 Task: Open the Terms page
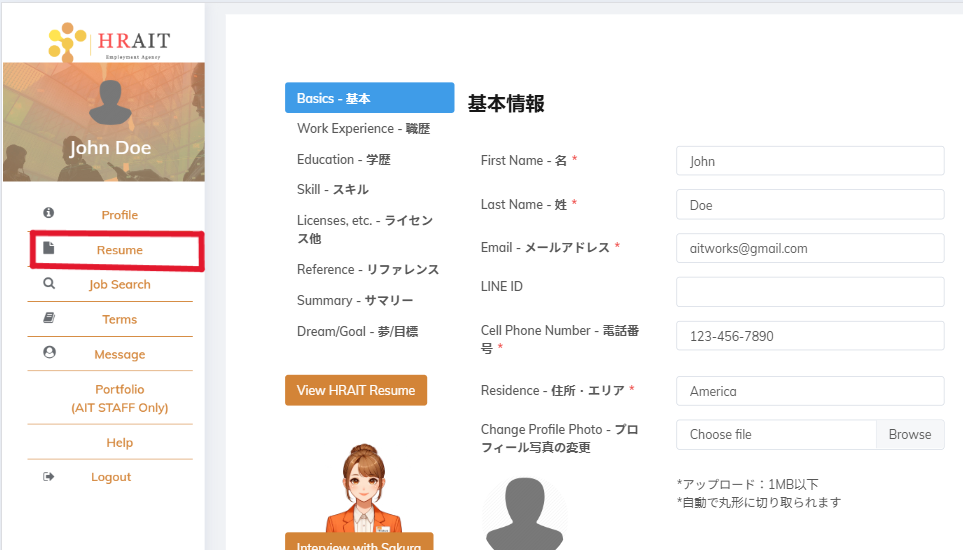[120, 319]
